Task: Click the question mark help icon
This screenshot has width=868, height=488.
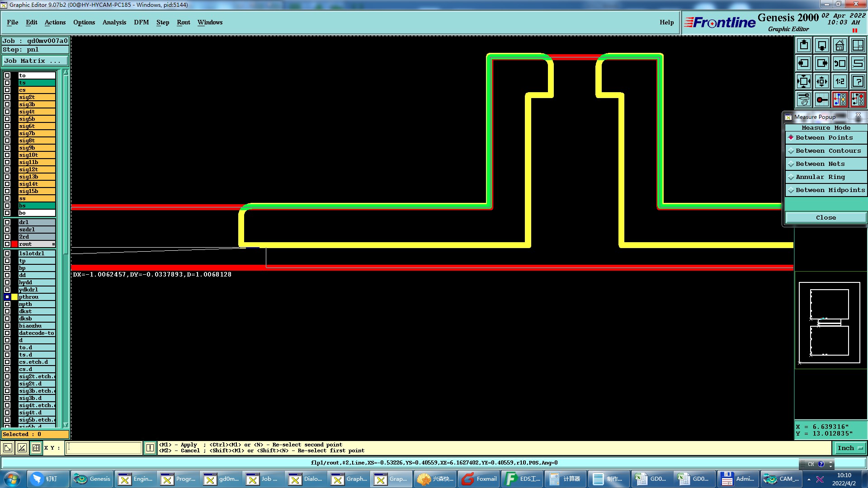Action: point(858,82)
